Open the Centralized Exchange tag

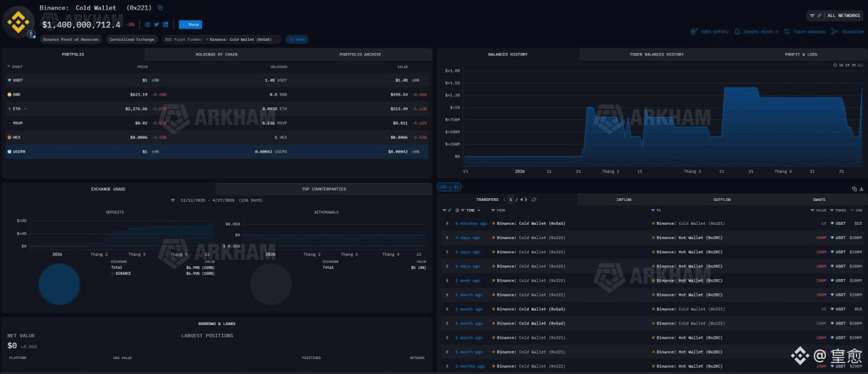131,39
